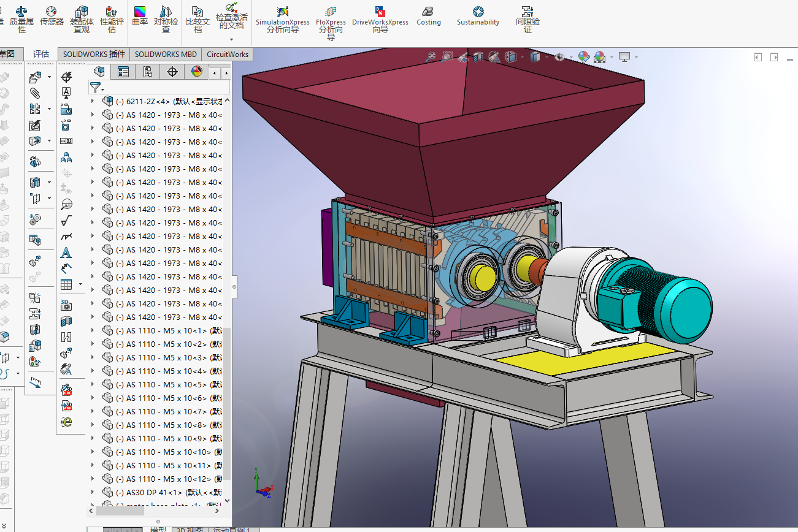Click Zoom to Fit in view toolbar

pos(431,57)
